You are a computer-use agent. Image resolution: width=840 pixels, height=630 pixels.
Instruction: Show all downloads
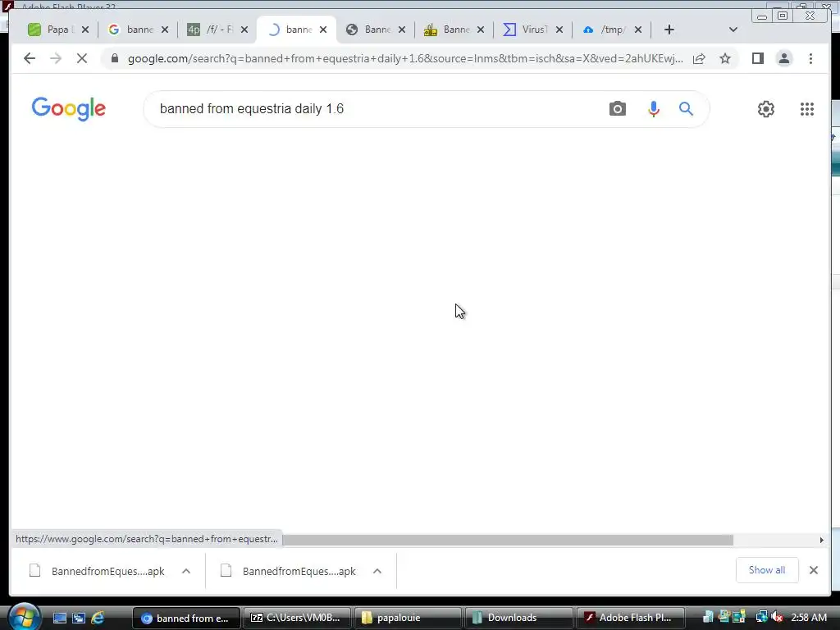click(767, 570)
